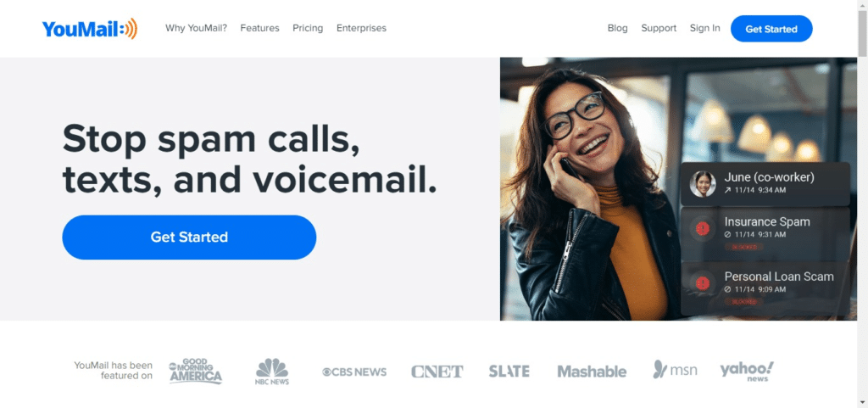Click the red blocked icon beside Personal Loan Scam
Image resolution: width=868 pixels, height=408 pixels.
pos(703,283)
